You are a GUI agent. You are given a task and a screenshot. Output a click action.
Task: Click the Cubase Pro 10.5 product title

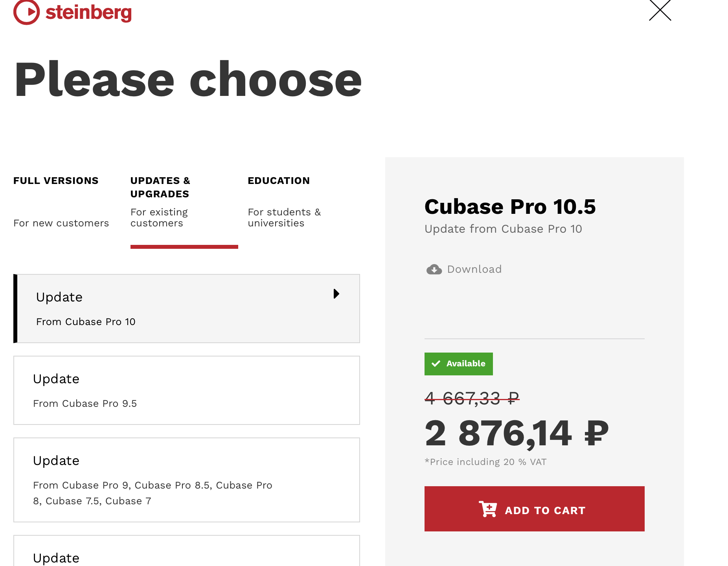click(510, 207)
